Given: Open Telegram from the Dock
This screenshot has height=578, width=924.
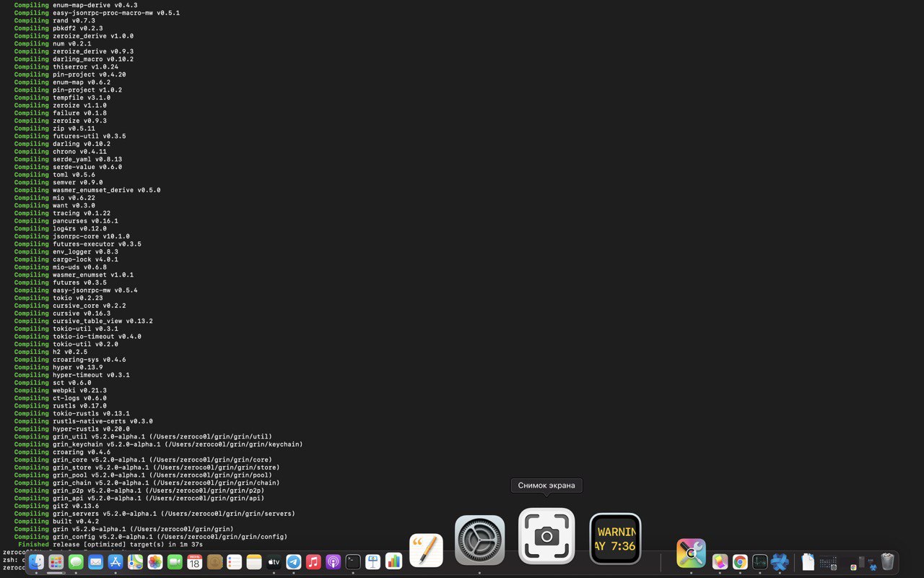Looking at the screenshot, I should pyautogui.click(x=294, y=561).
